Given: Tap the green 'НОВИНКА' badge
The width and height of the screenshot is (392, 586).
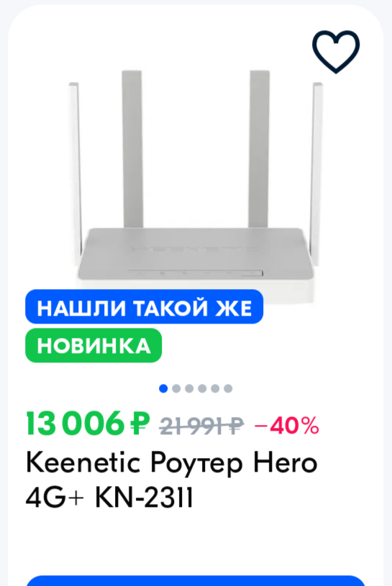Looking at the screenshot, I should point(94,345).
